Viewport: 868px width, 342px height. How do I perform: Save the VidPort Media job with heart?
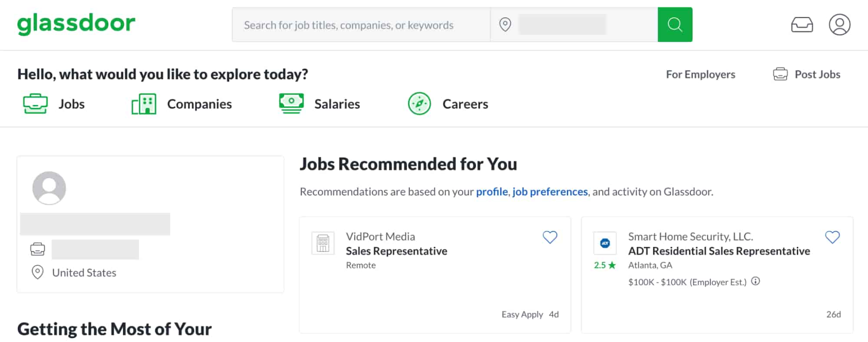(x=550, y=237)
